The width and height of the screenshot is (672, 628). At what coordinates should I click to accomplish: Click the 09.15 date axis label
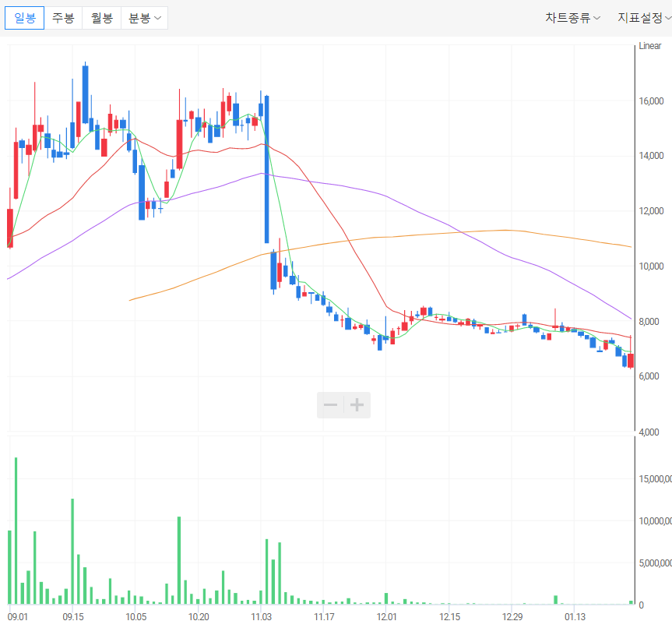73,617
